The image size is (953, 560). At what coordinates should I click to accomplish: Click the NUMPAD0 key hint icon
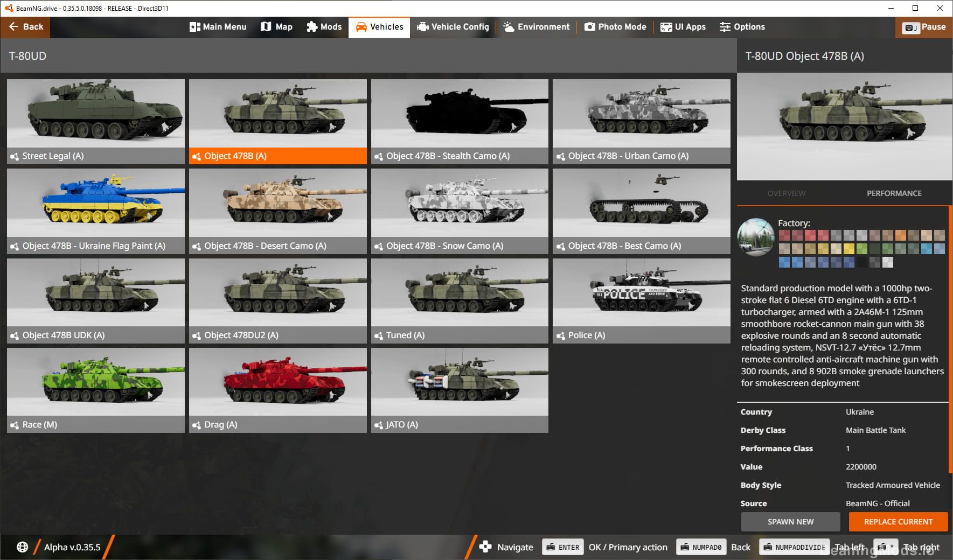tap(701, 547)
